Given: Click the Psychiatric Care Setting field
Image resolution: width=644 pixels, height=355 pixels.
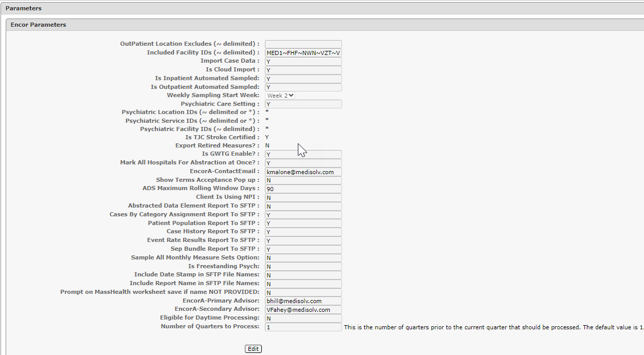Looking at the screenshot, I should point(303,104).
